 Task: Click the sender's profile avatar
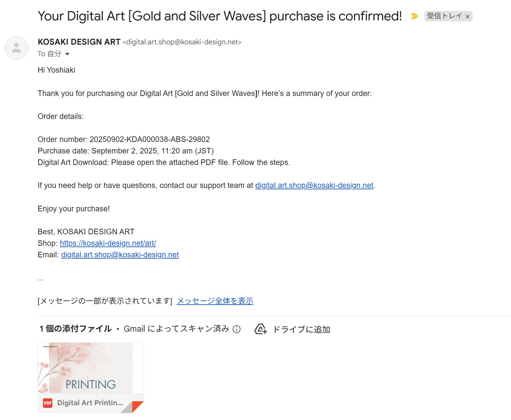(16, 48)
